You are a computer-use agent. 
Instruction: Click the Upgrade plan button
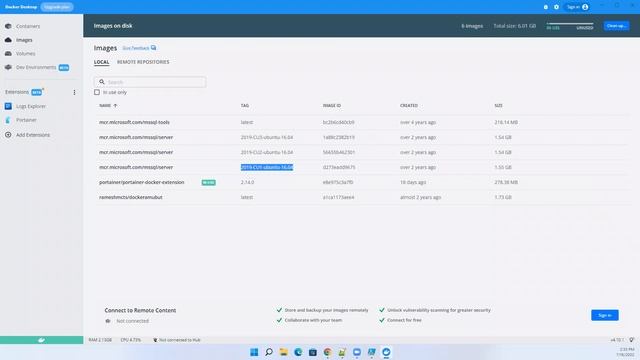pos(57,7)
